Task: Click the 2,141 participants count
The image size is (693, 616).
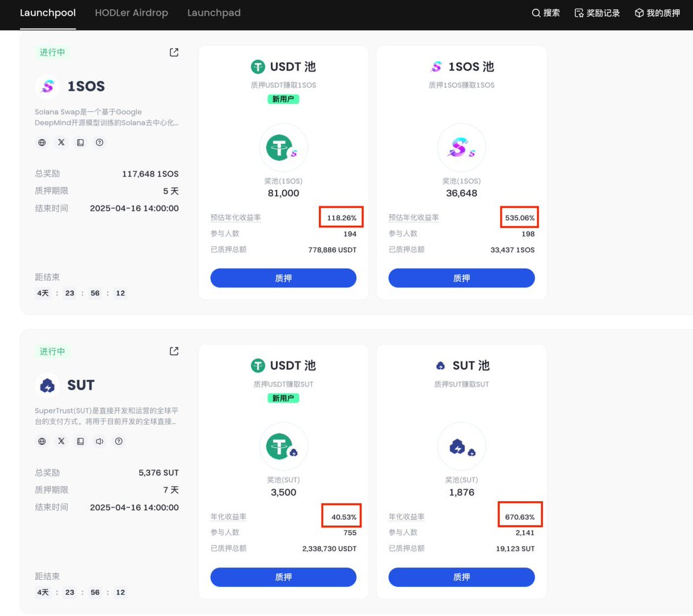Action: [525, 533]
